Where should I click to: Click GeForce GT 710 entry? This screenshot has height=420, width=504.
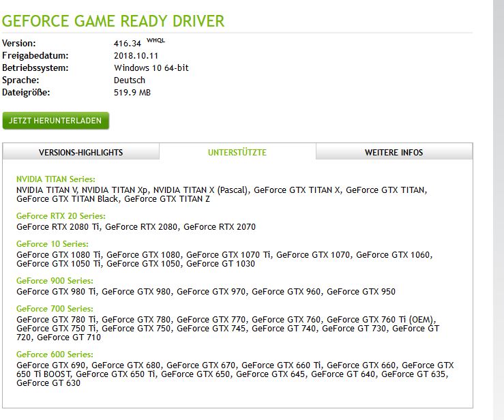pyautogui.click(x=69, y=337)
